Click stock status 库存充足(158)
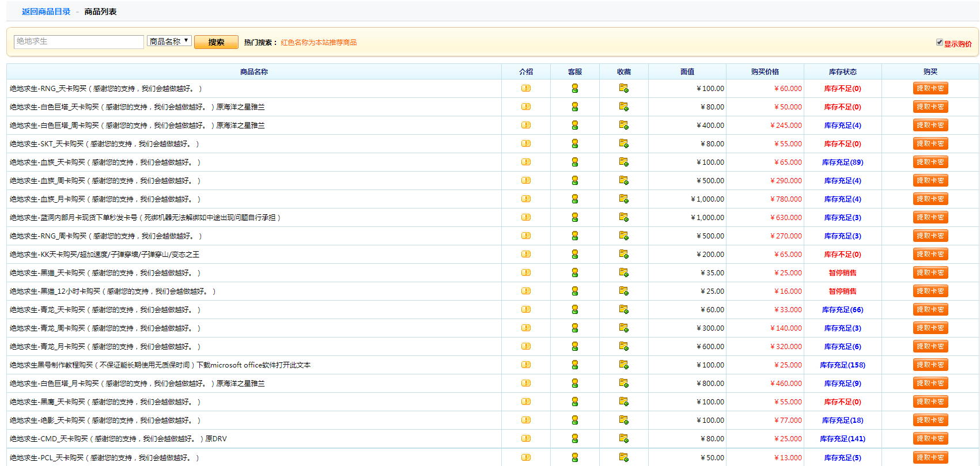The image size is (980, 466). pos(843,365)
